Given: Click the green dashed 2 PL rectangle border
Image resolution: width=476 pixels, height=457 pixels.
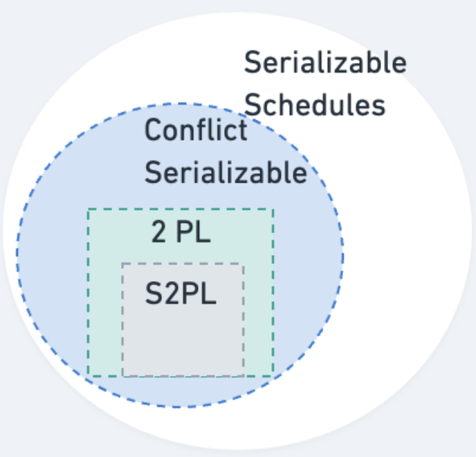Looking at the screenshot, I should [x=88, y=291].
